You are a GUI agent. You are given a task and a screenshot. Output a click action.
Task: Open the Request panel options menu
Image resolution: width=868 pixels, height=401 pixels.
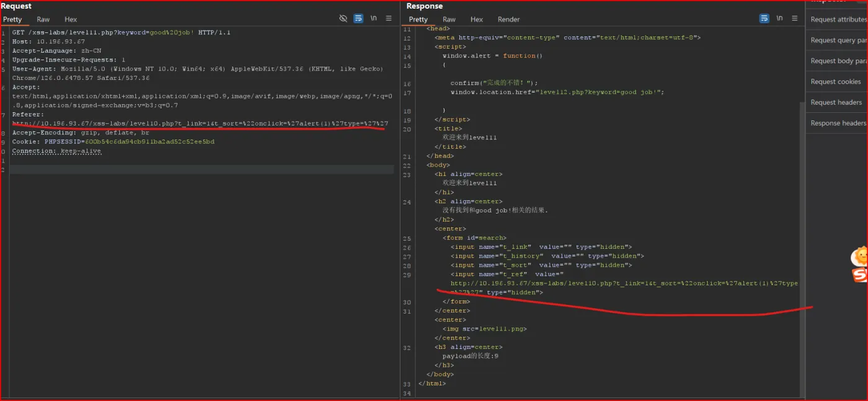tap(389, 19)
